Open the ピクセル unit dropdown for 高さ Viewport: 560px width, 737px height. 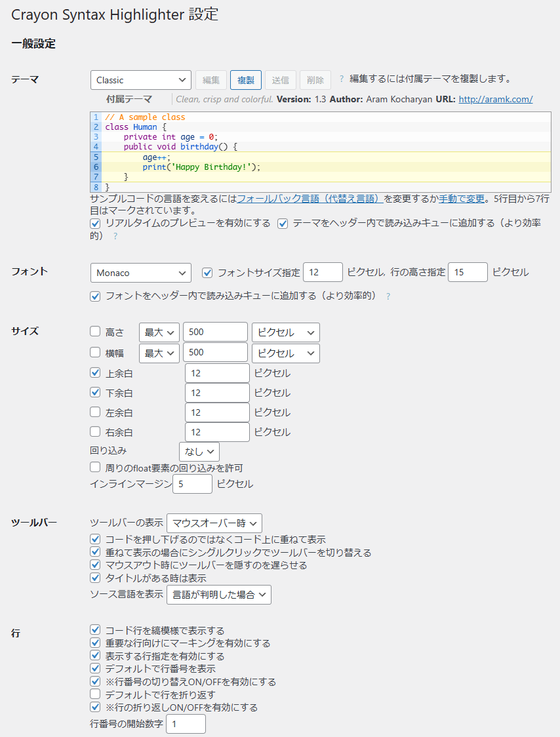(286, 332)
